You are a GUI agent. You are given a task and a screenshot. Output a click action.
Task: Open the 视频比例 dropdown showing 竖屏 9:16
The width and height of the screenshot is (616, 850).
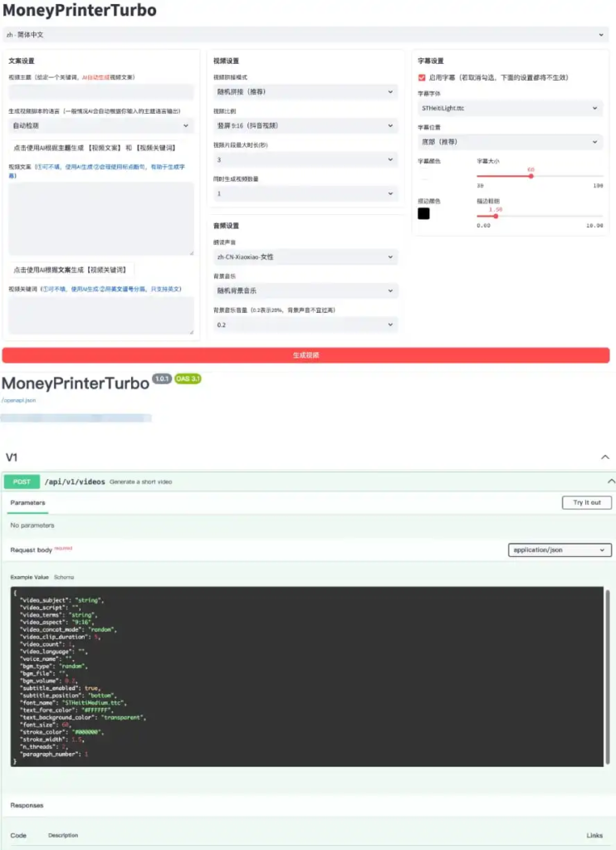point(305,125)
